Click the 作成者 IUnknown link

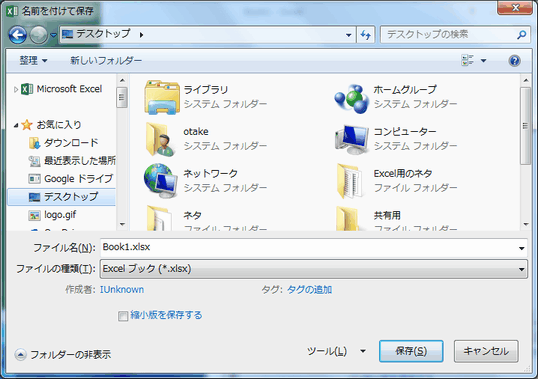point(122,290)
